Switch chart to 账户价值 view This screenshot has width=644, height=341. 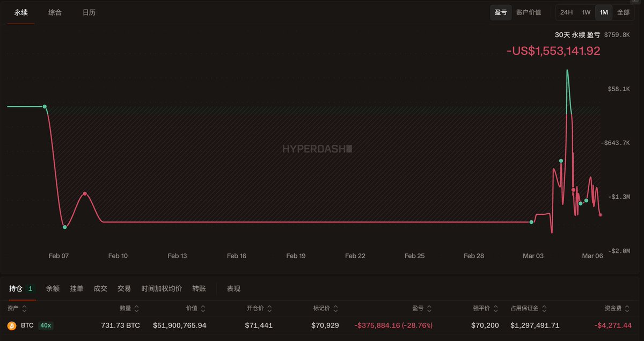(x=529, y=12)
